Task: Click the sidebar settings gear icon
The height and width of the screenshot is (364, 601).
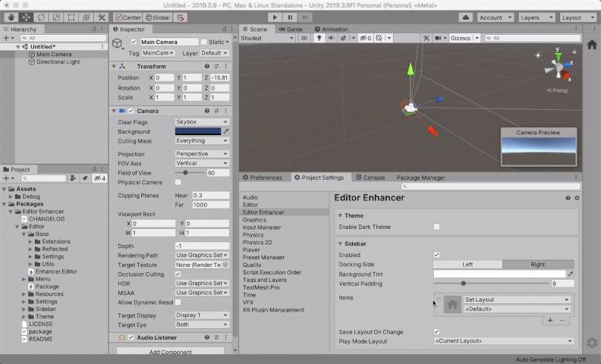Action: (x=592, y=342)
